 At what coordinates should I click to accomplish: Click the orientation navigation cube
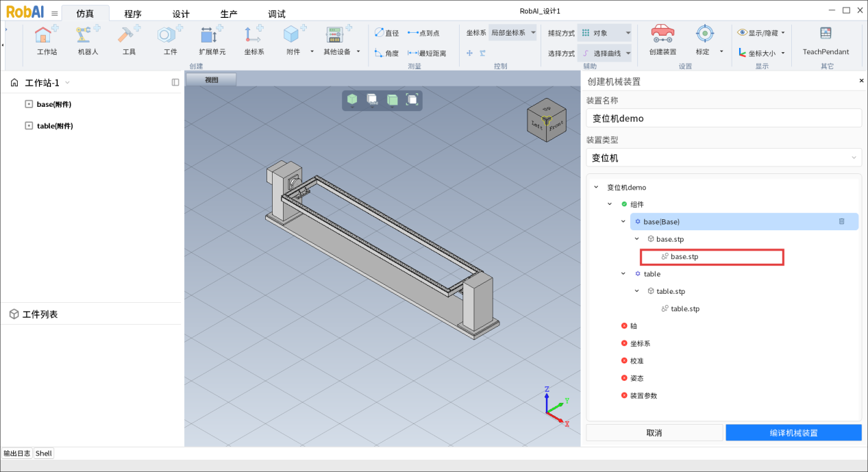tap(547, 121)
